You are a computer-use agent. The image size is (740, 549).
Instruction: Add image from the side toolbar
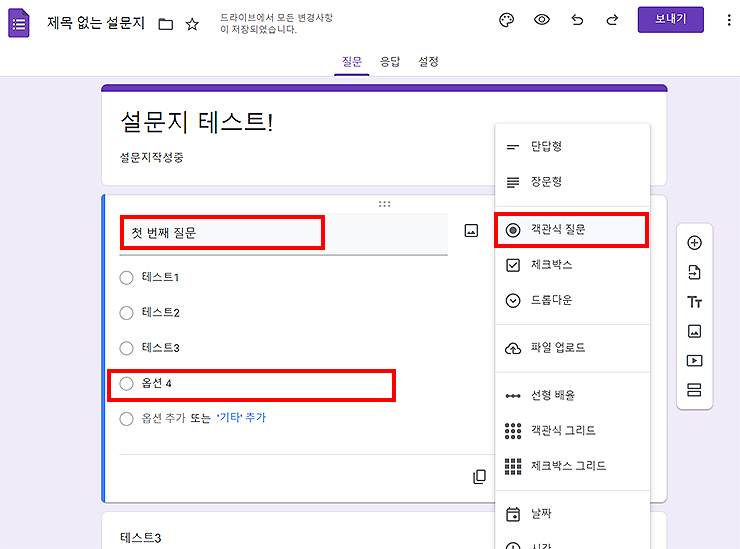click(x=694, y=331)
